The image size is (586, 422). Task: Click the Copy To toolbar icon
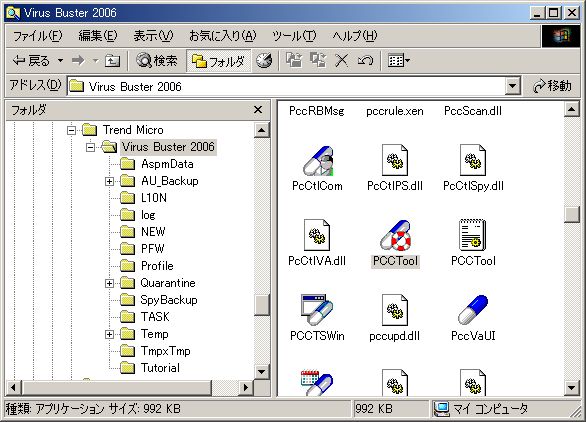point(318,60)
